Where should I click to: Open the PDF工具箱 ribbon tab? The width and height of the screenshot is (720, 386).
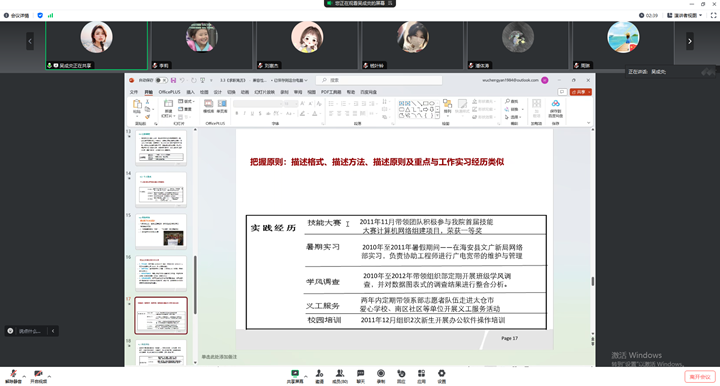click(x=331, y=92)
